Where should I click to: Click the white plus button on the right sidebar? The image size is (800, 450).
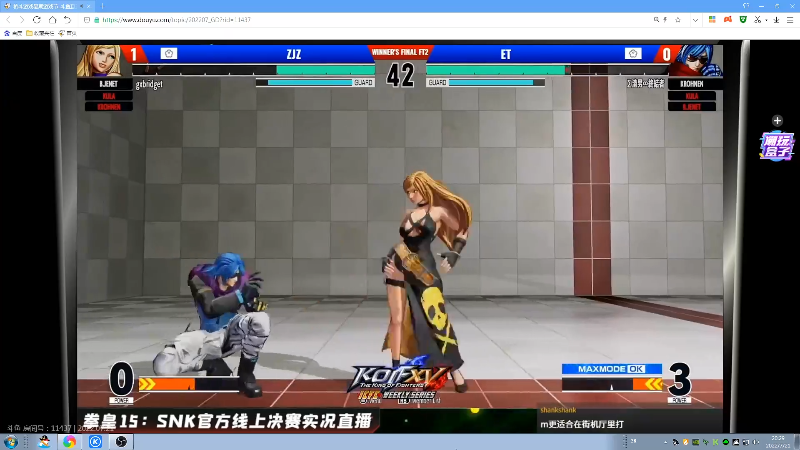[777, 120]
